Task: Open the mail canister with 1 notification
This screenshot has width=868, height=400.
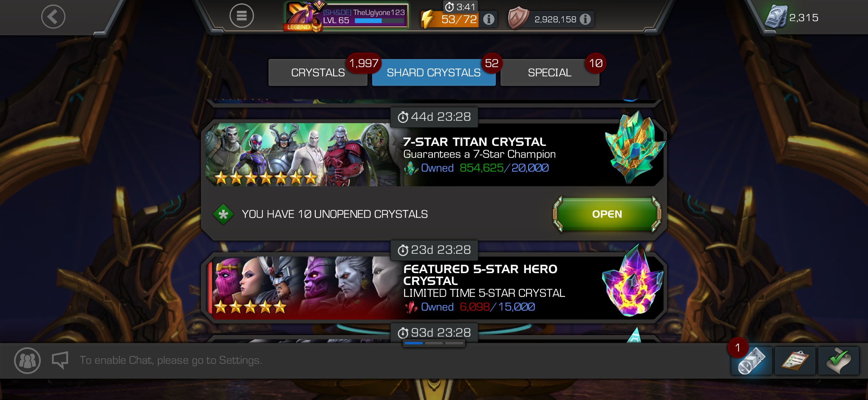Action: tap(751, 361)
